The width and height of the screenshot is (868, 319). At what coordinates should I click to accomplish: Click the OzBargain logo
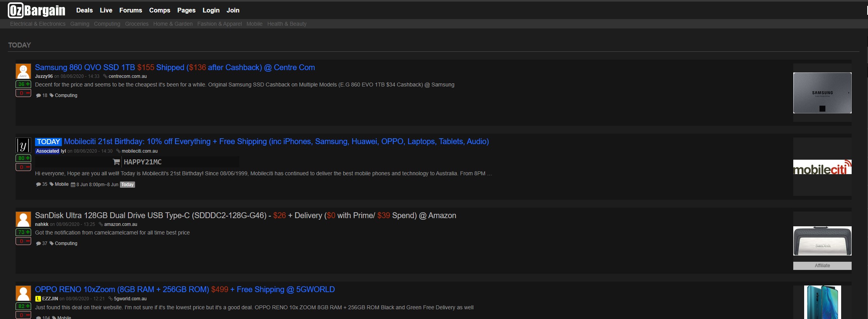[x=37, y=10]
